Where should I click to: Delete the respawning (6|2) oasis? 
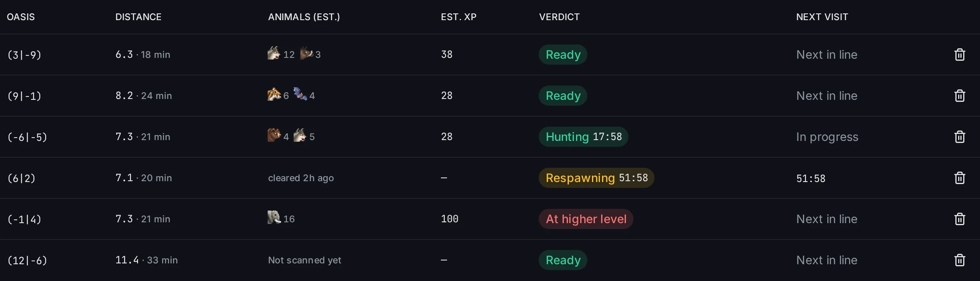pyautogui.click(x=959, y=178)
